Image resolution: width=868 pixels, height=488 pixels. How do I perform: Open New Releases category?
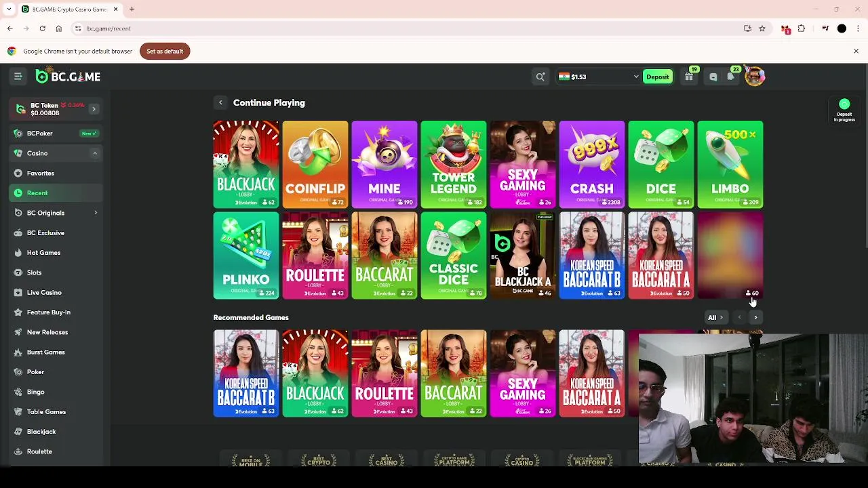(x=56, y=332)
